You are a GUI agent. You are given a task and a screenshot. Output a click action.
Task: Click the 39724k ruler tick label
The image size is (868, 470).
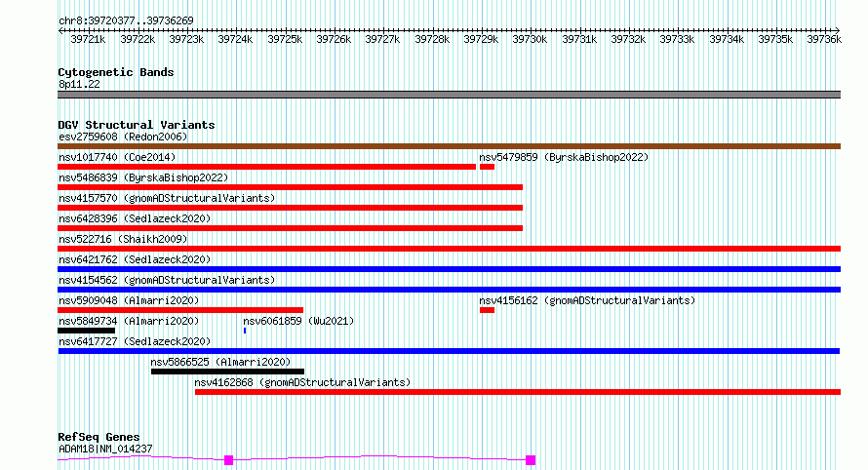click(235, 39)
